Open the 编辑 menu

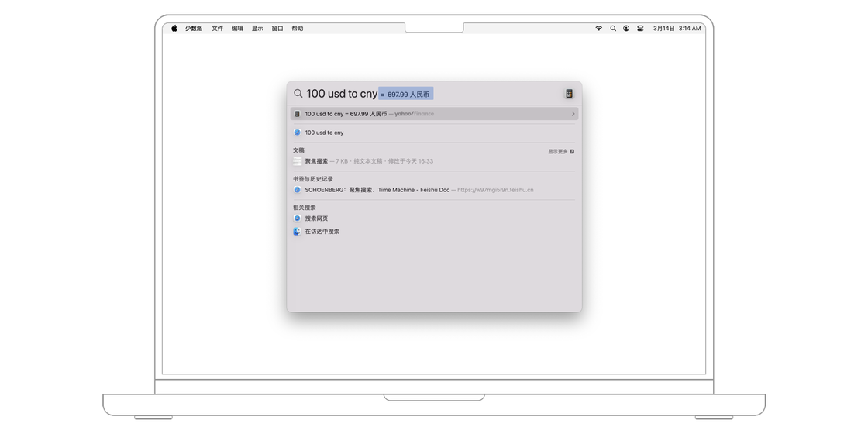pyautogui.click(x=237, y=28)
